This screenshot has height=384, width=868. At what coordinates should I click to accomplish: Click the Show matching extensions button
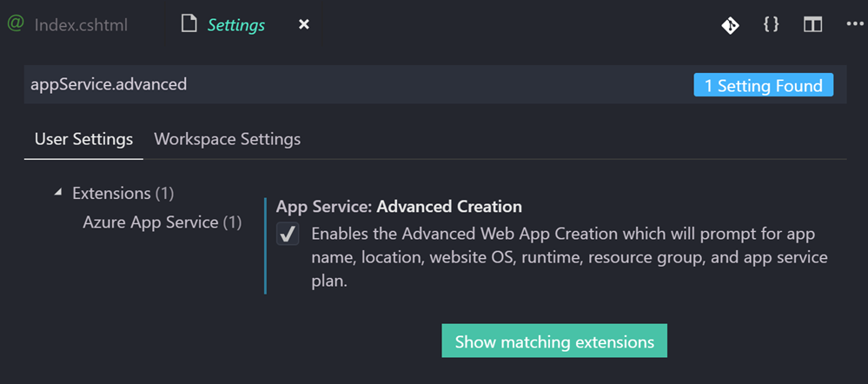coord(554,341)
